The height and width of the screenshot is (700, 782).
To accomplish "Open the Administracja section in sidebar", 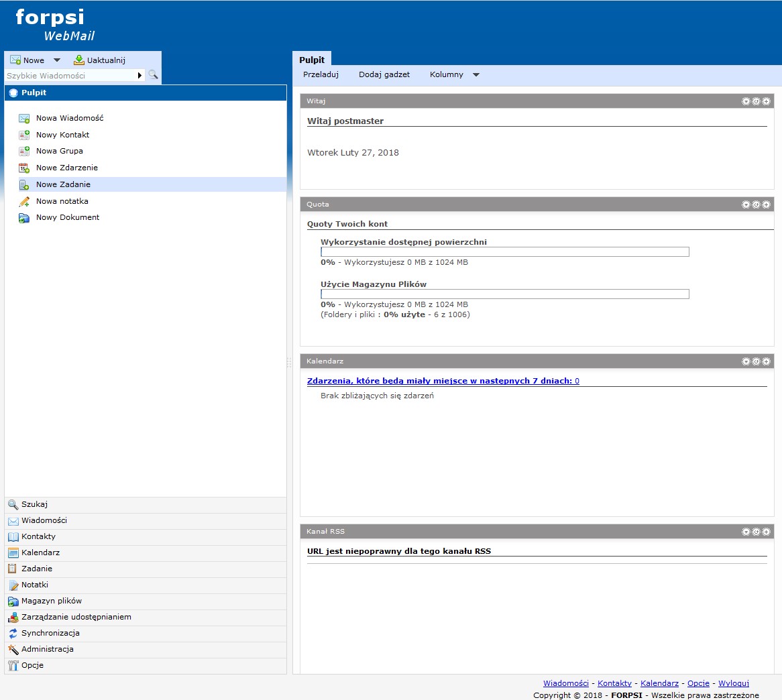I will [x=47, y=650].
